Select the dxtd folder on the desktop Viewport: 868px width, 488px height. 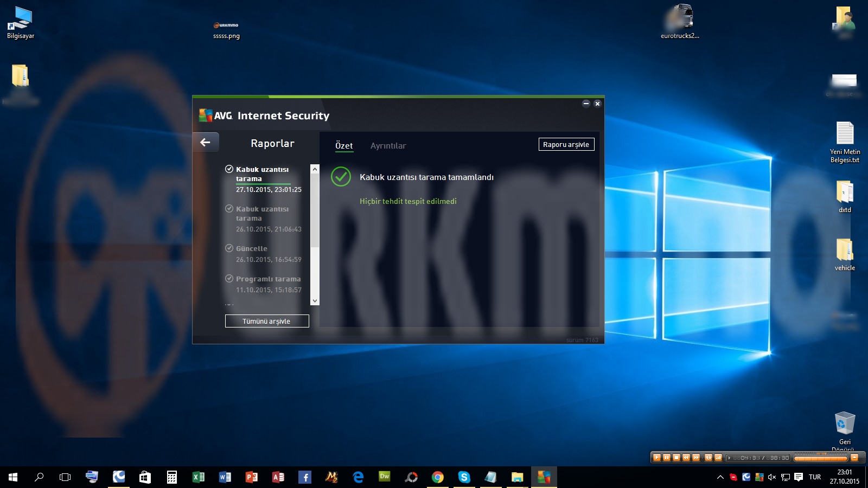pyautogui.click(x=845, y=197)
